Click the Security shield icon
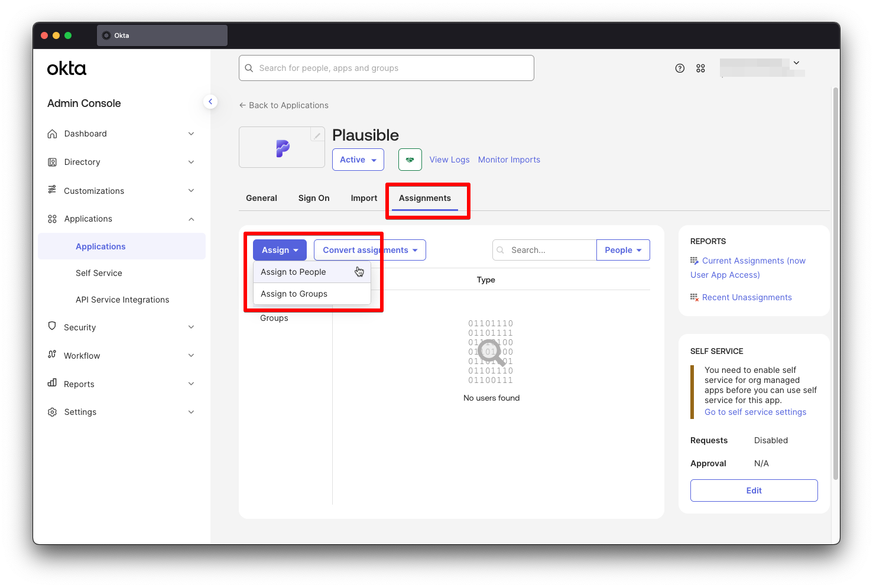 coord(52,327)
